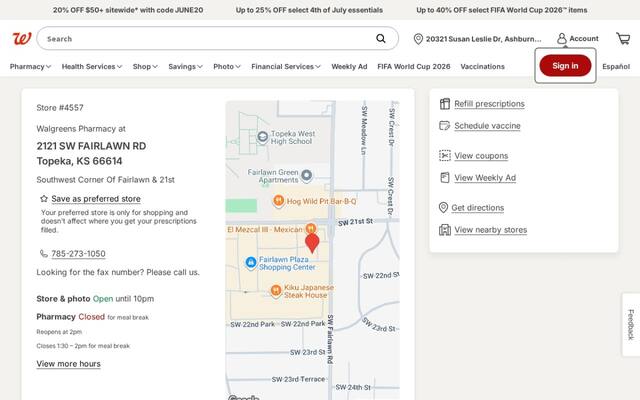Click Refill prescriptions link

(489, 104)
